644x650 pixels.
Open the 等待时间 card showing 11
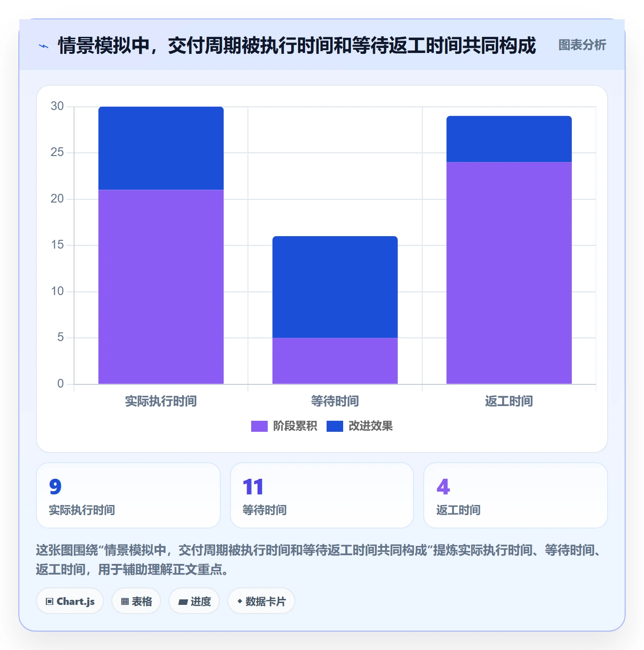tap(322, 495)
